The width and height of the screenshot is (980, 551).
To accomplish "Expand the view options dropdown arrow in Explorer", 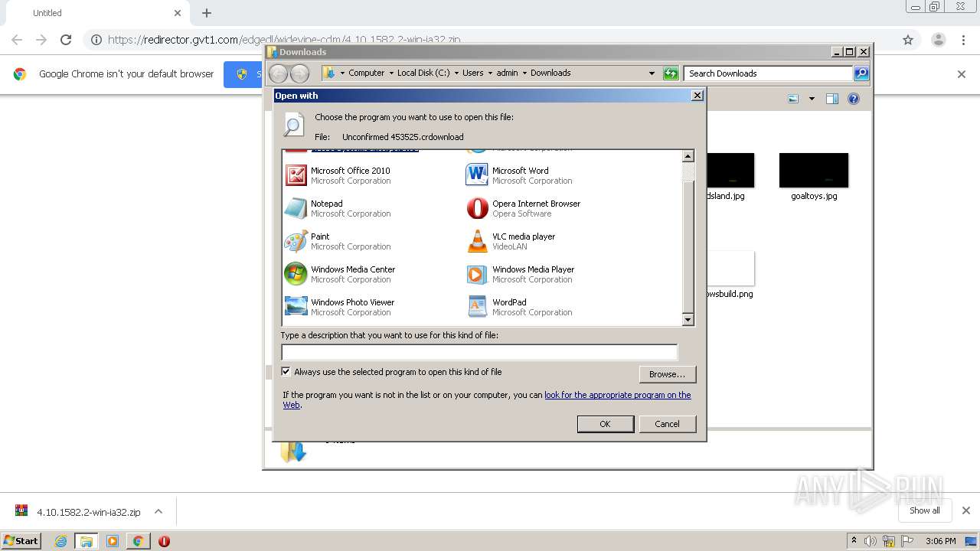I will coord(812,99).
